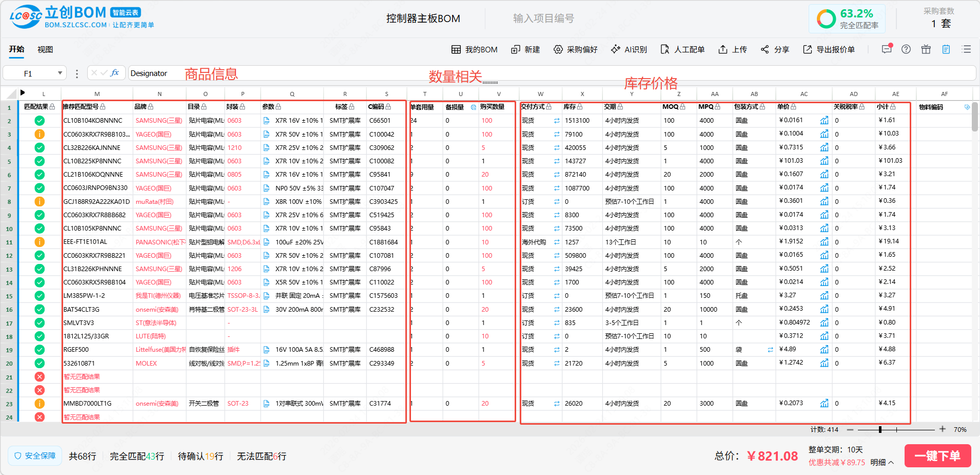
Task: Click 导出报价单 export quotation button
Action: click(829, 49)
